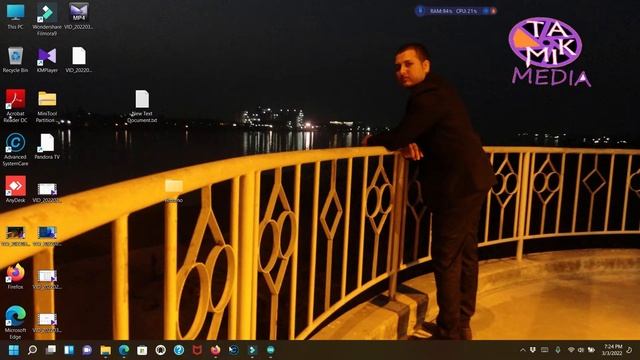Screen dimensions: 640x360
Task: Click the last teal round taskbar icon
Action: coord(271,350)
